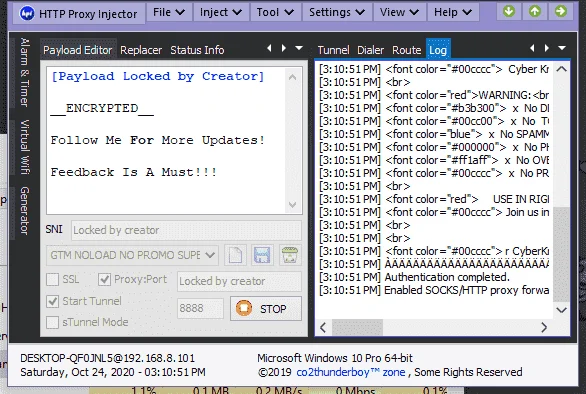Open the Alarm & Timer side panel
Viewport: 586px width, 394px height.
24,72
